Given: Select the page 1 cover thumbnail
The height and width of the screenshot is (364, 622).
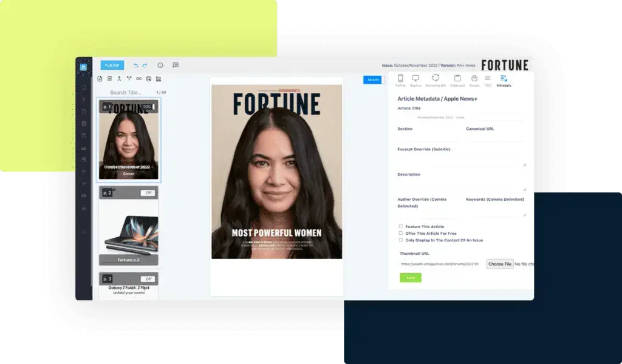Looking at the screenshot, I should 129,140.
